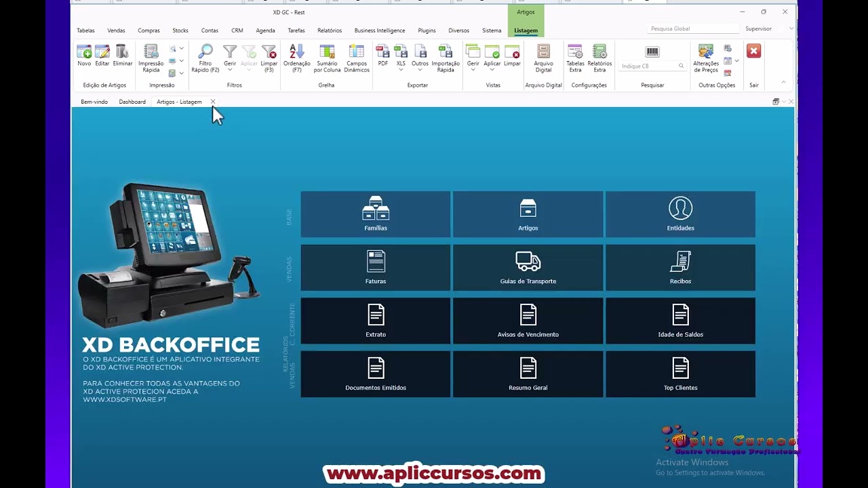868x488 pixels.
Task: Open Resumo Geral tile
Action: coord(528,374)
